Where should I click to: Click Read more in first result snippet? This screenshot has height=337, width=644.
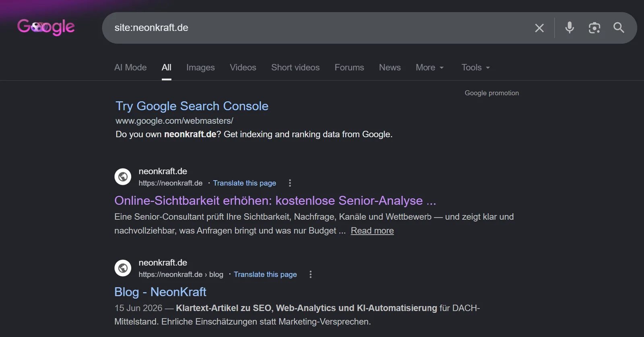(372, 231)
